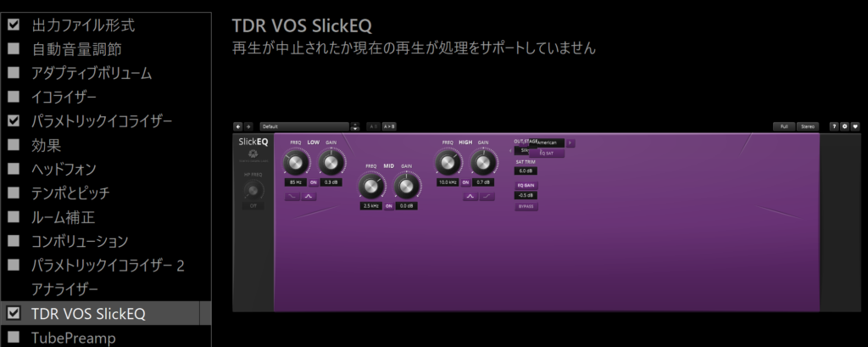The width and height of the screenshot is (868, 347).
Task: Click the BYPASS button
Action: click(x=526, y=206)
